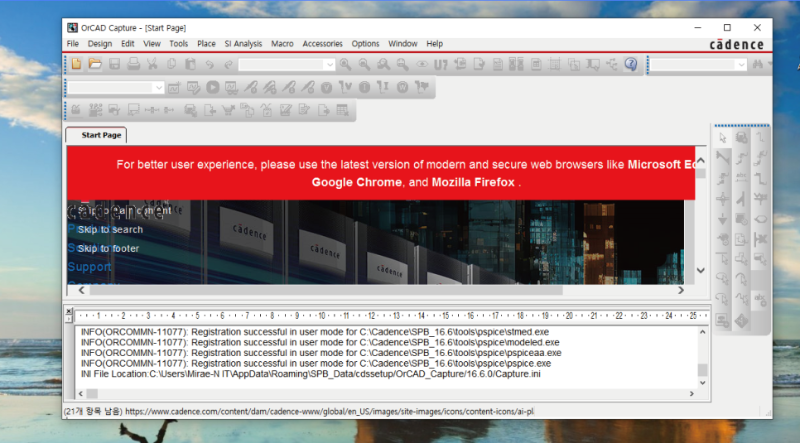Click the Undo arrow icon
Viewport: 800px width, 443px height.
click(209, 64)
